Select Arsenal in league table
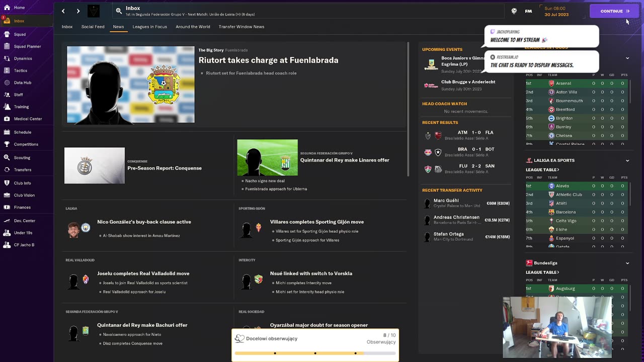The image size is (644, 362). [563, 83]
